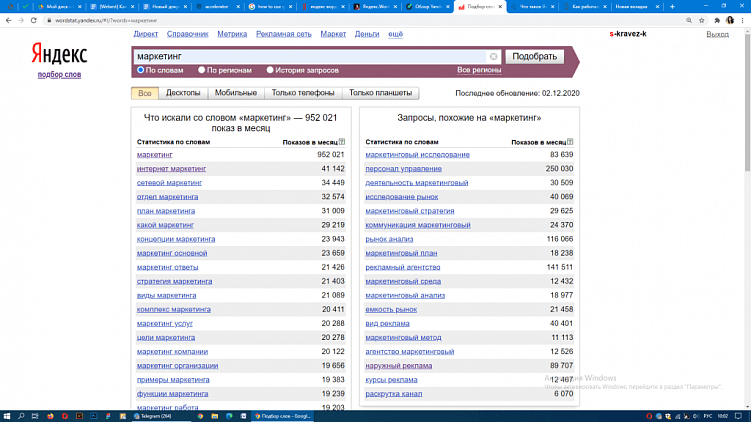Screen dimensions: 751x422
Task: Open Рекламная сеть in the top navigation
Action: click(284, 34)
